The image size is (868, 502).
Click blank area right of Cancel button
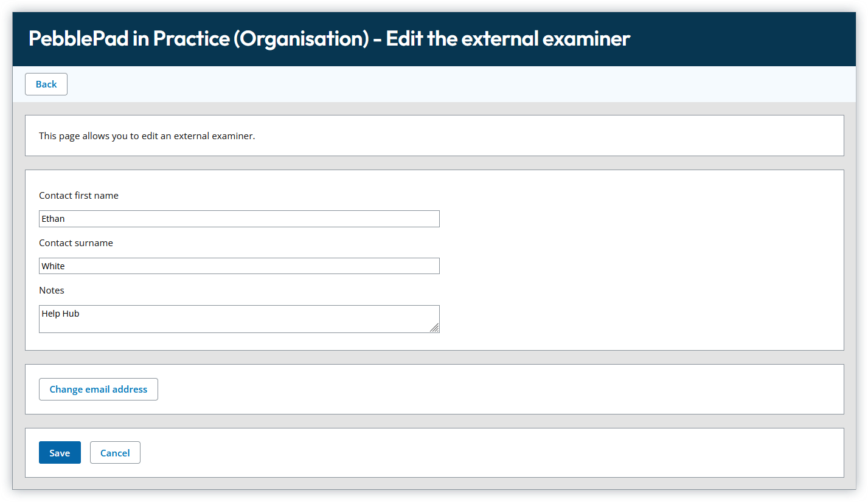[x=487, y=453]
